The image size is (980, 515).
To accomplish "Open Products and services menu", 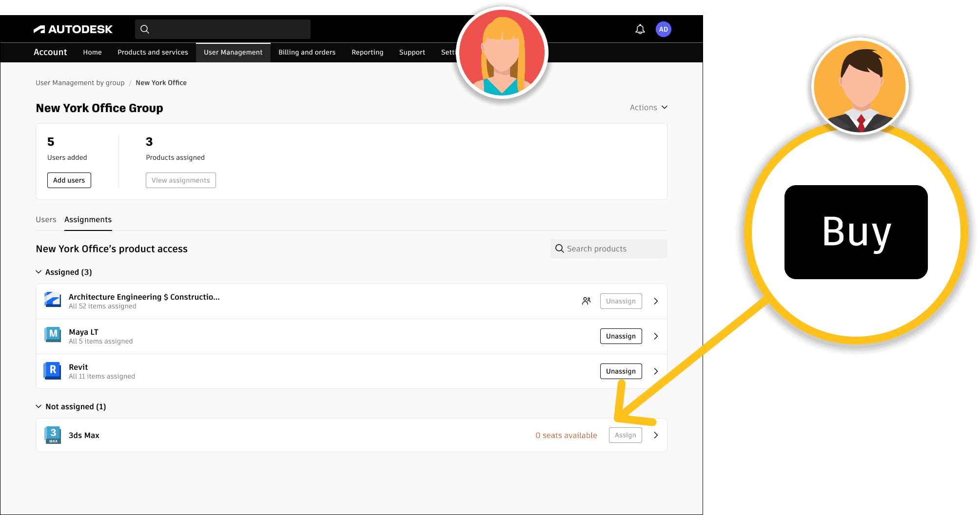I will pos(153,52).
